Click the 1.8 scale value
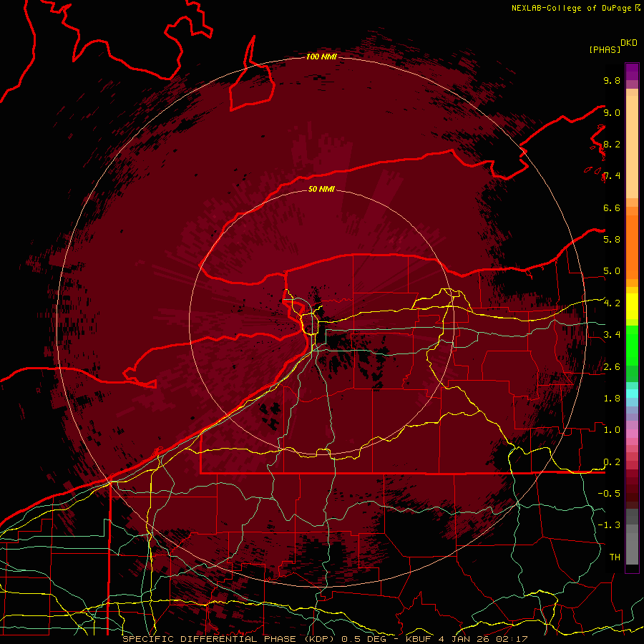Image resolution: width=644 pixels, height=644 pixels. point(612,399)
